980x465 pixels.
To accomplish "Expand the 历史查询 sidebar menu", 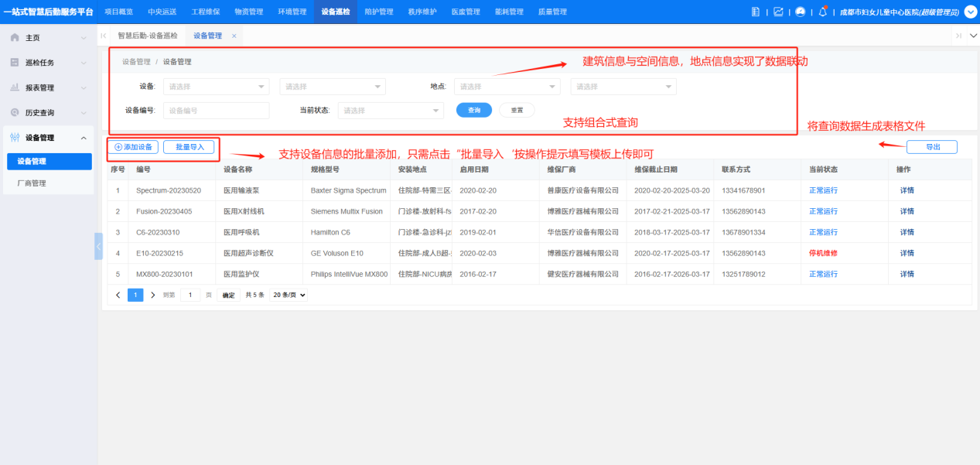I will coord(84,113).
